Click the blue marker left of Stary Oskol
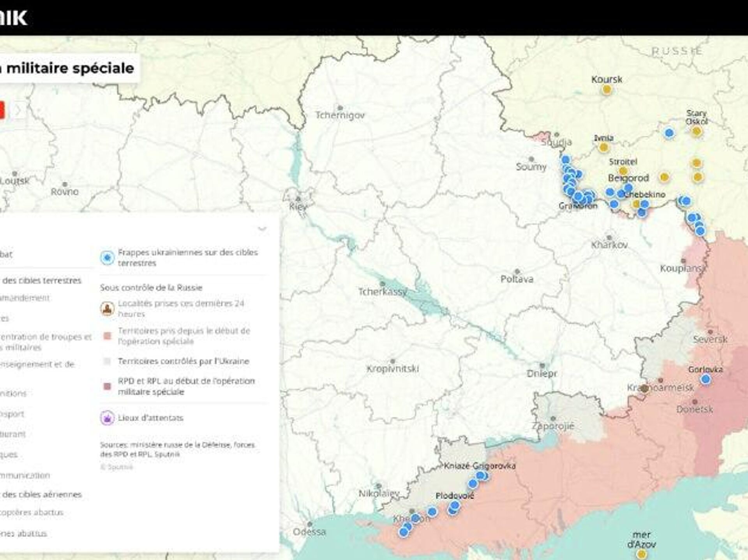The width and height of the screenshot is (748, 560). tap(669, 133)
